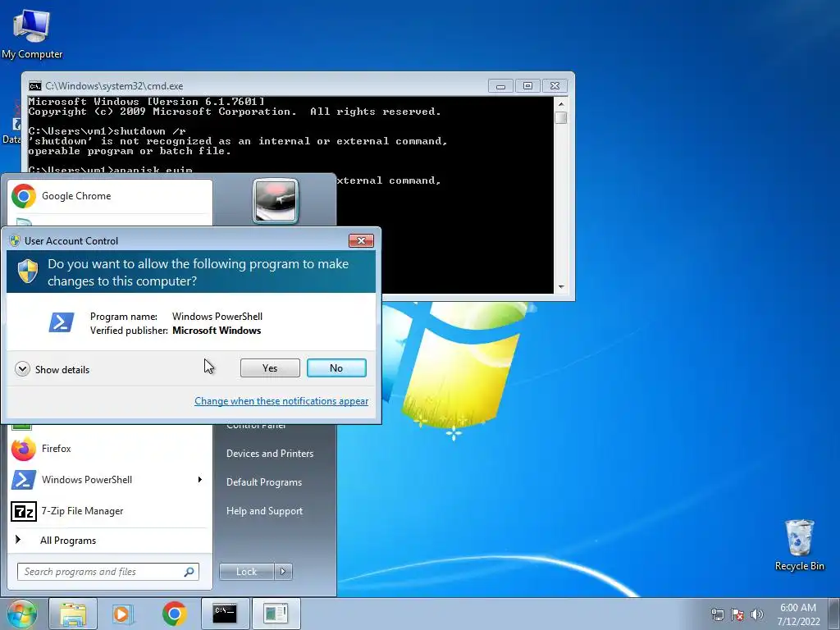Maximize the cmd.exe window
The height and width of the screenshot is (630, 840).
click(x=527, y=85)
